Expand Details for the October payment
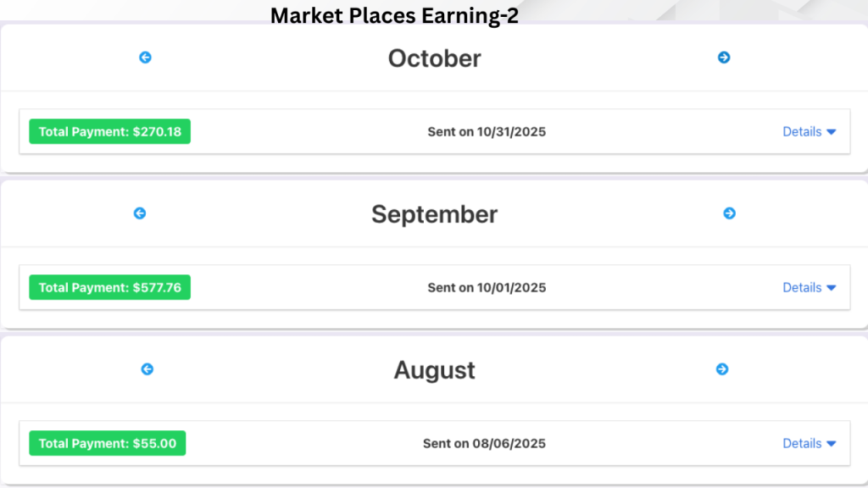Image resolution: width=868 pixels, height=488 pixels. (x=809, y=131)
